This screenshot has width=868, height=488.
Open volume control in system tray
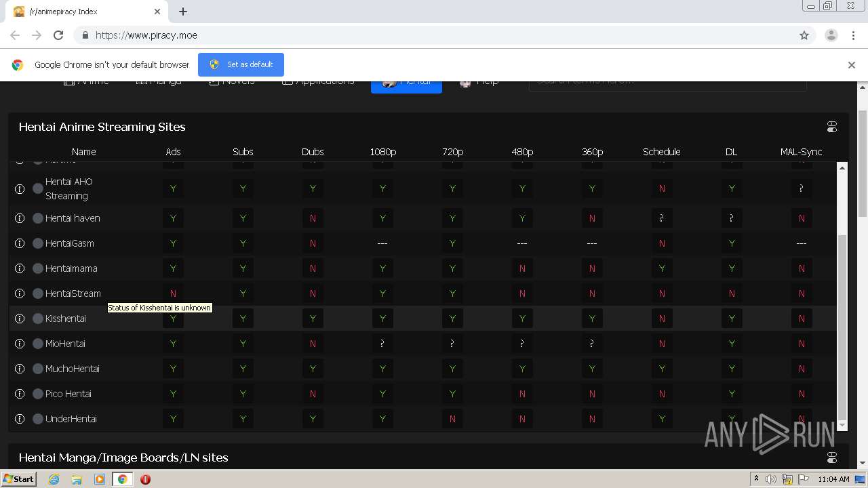771,479
